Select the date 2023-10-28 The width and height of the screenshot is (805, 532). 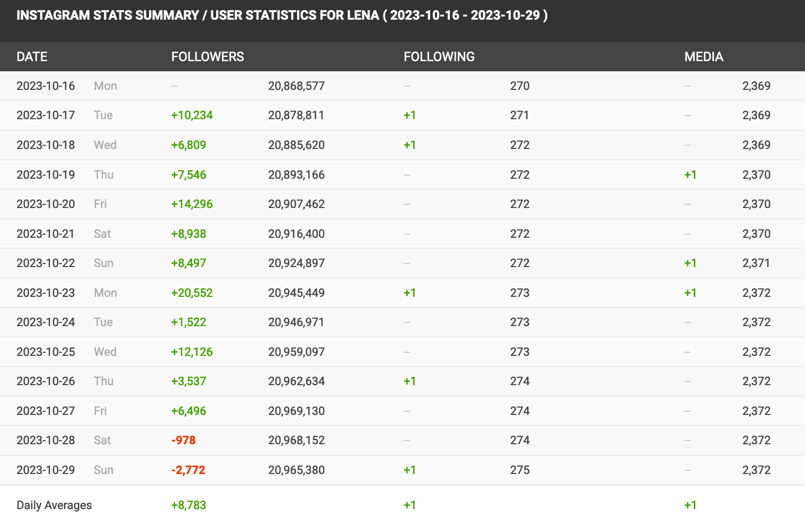click(46, 440)
